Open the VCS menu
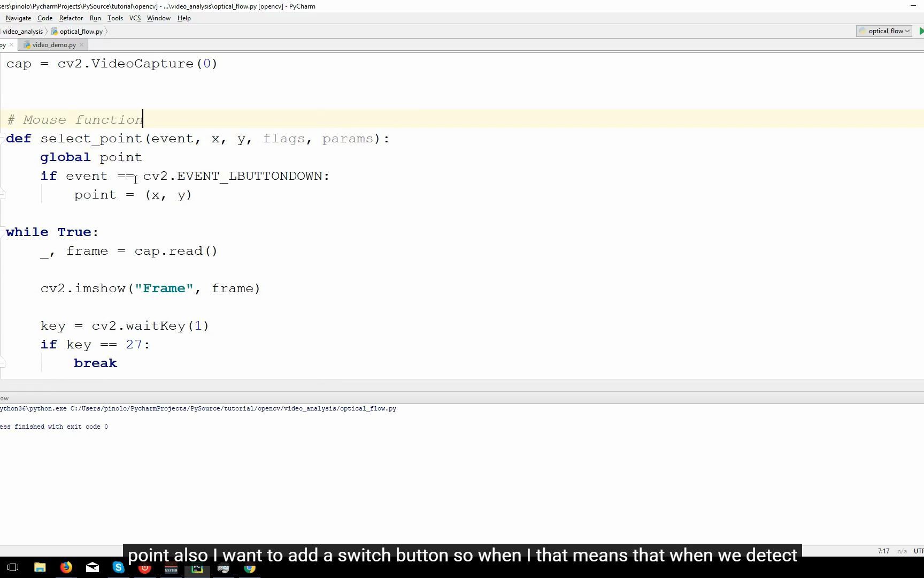The image size is (924, 578). coord(135,18)
